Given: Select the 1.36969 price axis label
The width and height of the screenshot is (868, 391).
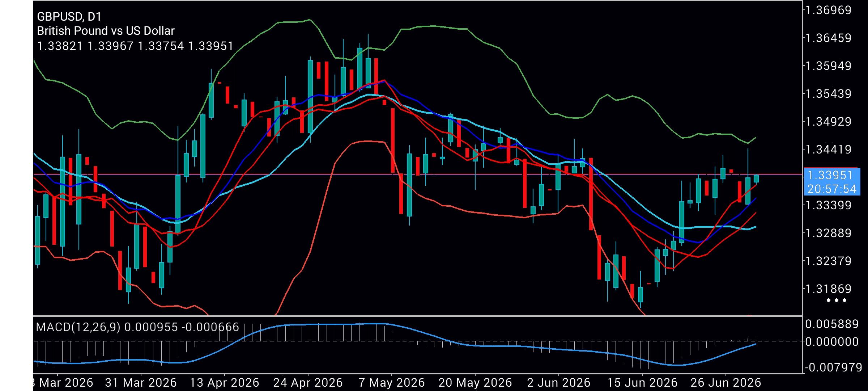Looking at the screenshot, I should 828,10.
